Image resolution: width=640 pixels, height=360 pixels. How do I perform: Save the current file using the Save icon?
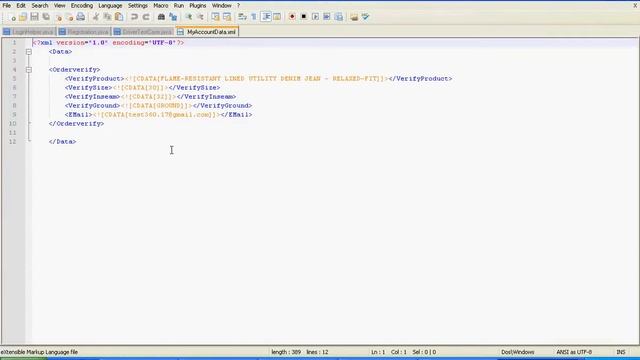(34, 17)
